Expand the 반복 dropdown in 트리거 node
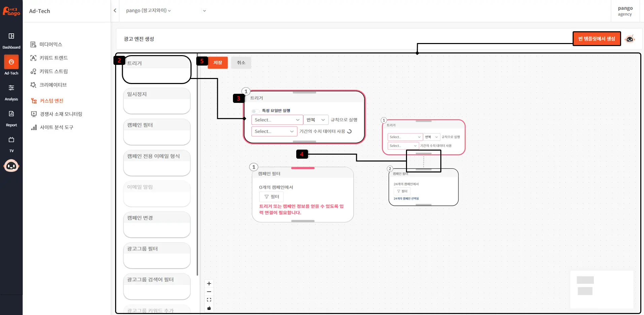Image resolution: width=644 pixels, height=315 pixels. tap(315, 120)
